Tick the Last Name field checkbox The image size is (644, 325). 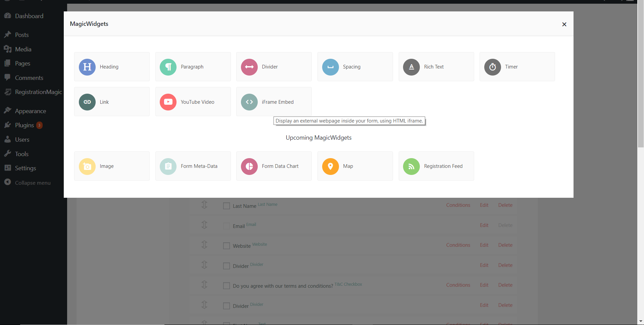[x=227, y=206]
